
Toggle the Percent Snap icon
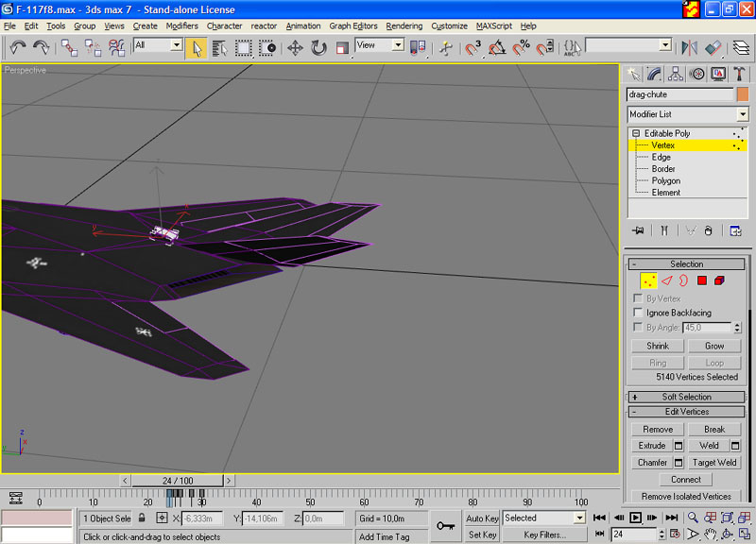pos(521,48)
